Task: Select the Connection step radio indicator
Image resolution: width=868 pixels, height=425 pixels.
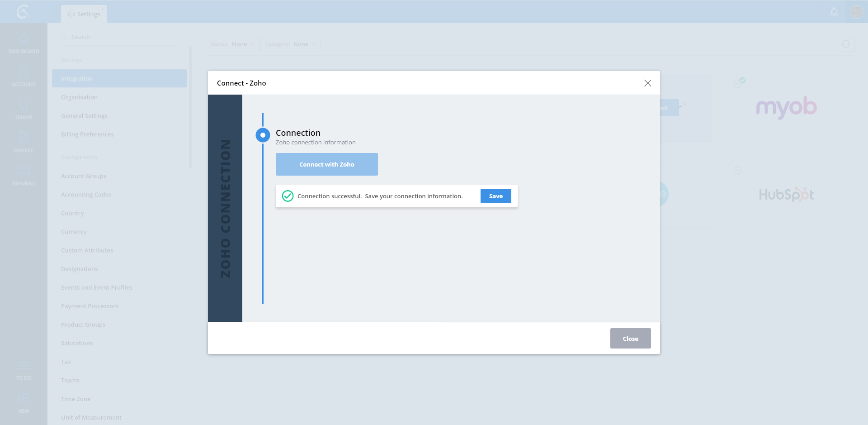Action: 263,135
